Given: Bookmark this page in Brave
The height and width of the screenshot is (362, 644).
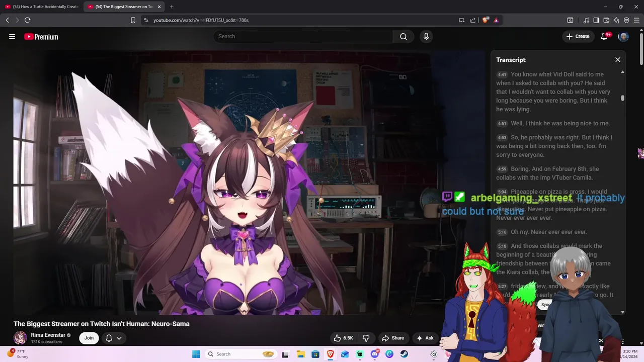Looking at the screenshot, I should 133,20.
